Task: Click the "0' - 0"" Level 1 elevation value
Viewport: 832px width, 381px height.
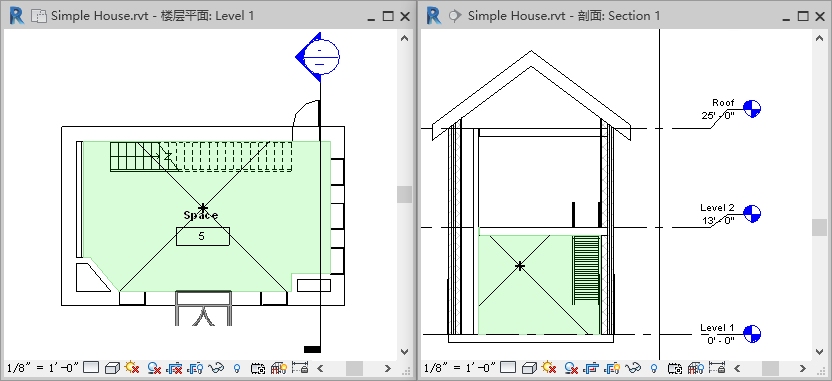Action: pos(721,340)
